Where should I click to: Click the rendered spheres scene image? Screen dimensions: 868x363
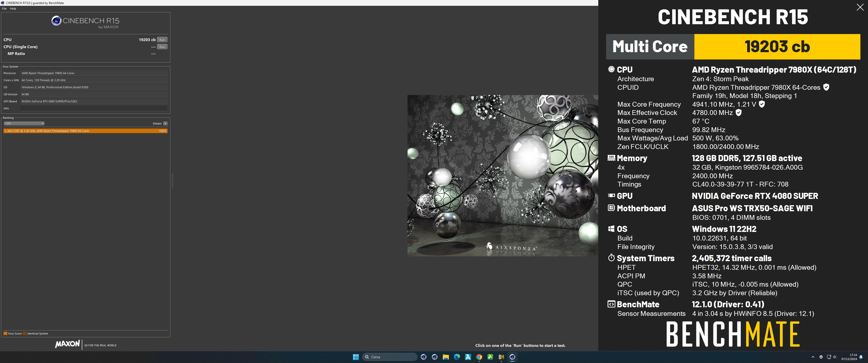pyautogui.click(x=502, y=175)
